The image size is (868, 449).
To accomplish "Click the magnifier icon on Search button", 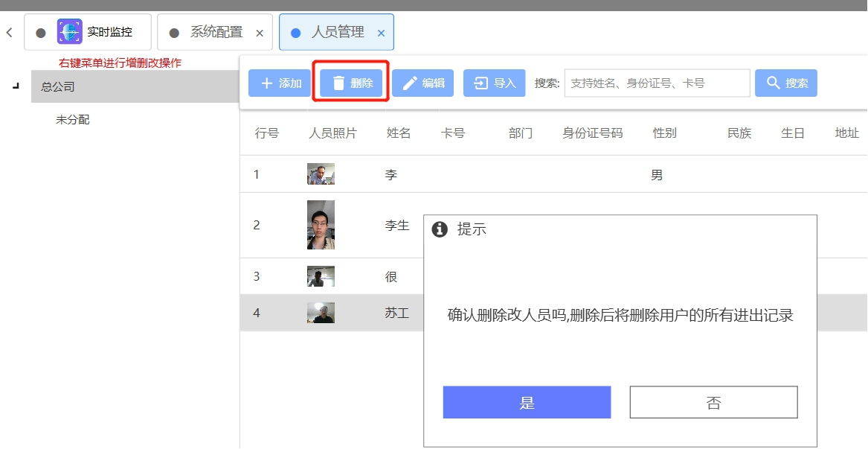I will pyautogui.click(x=774, y=83).
